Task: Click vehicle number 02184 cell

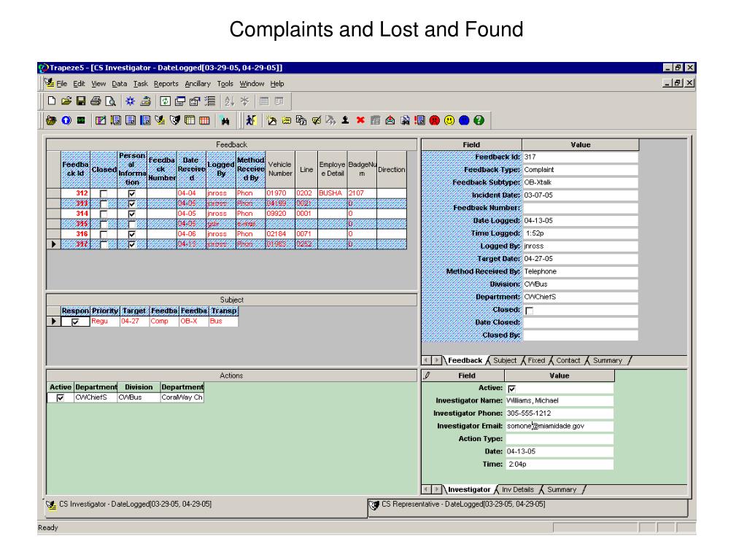Action: (280, 234)
